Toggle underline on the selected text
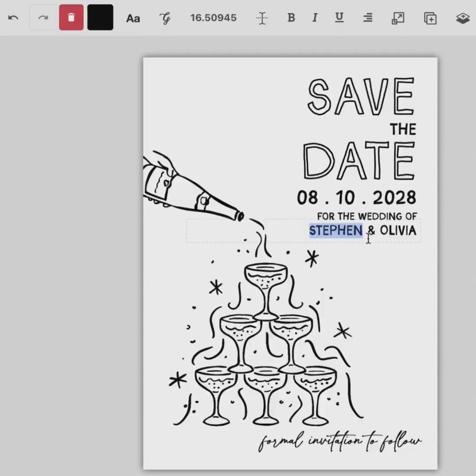The image size is (476, 476). (339, 18)
